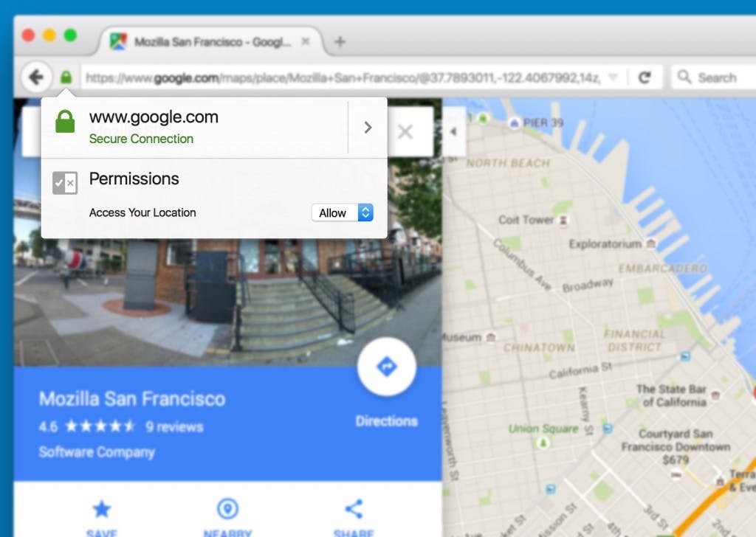The height and width of the screenshot is (537, 756).
Task: Click inside the Firefox search field
Action: point(720,77)
